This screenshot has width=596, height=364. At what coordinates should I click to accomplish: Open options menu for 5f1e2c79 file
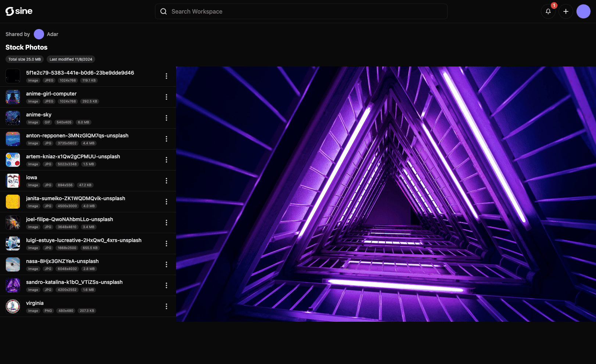(x=166, y=76)
